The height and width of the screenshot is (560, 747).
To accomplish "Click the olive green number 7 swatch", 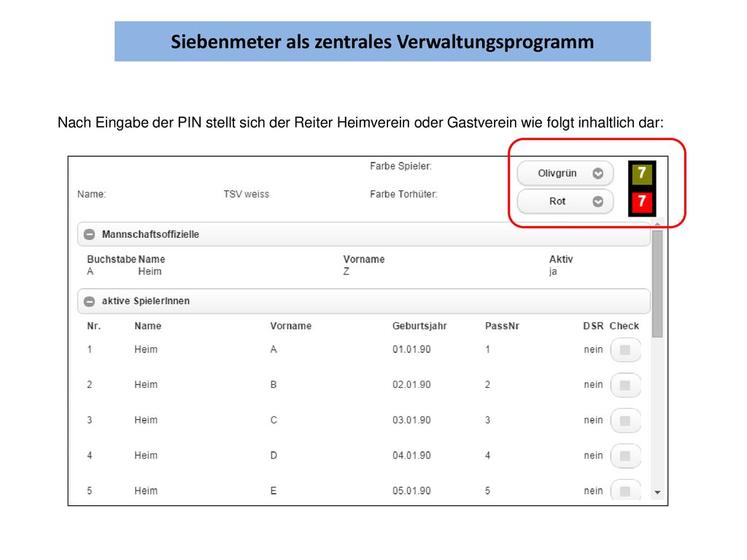I will tap(642, 174).
